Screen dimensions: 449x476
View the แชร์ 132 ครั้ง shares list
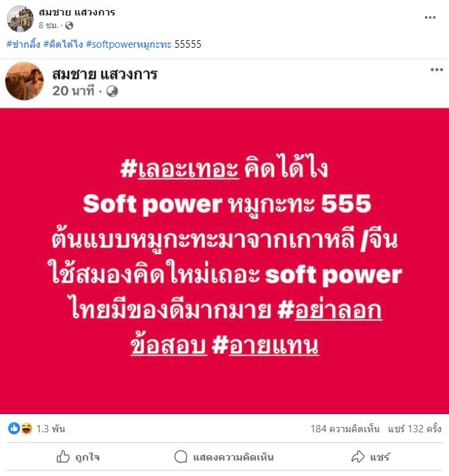tap(415, 429)
